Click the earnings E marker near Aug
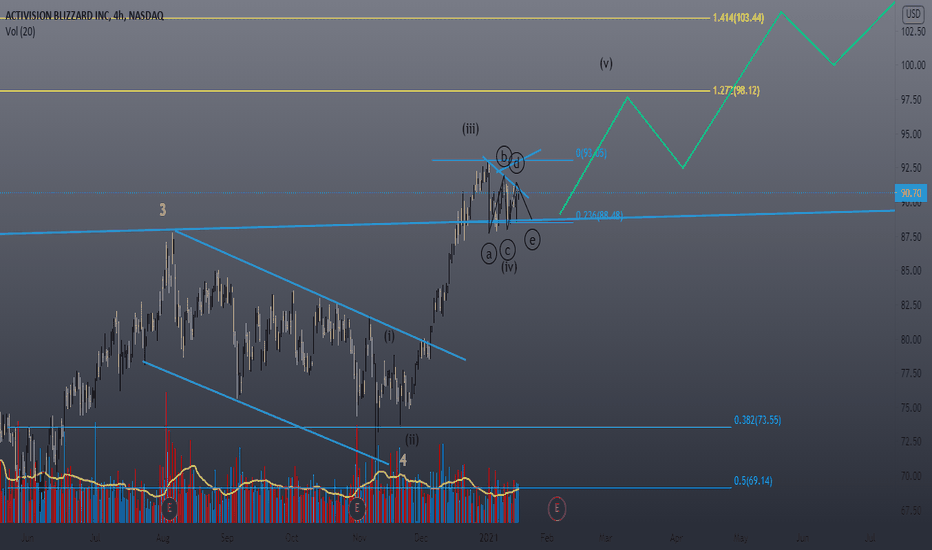This screenshot has height=550, width=932. click(169, 508)
